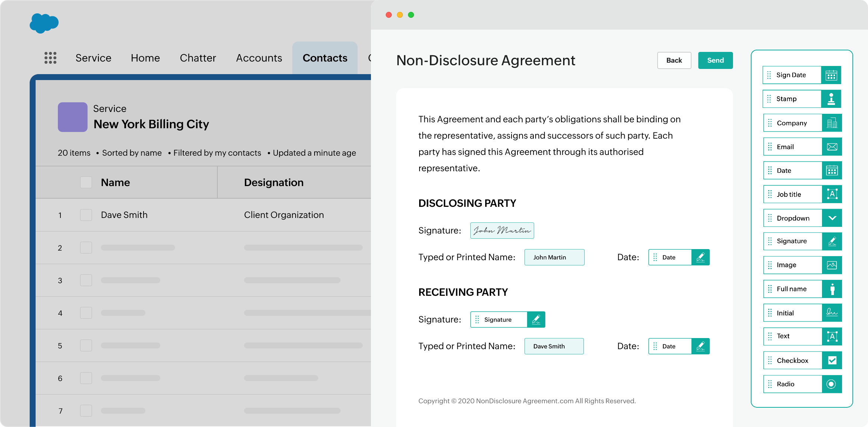The height and width of the screenshot is (427, 868).
Task: Open the Chatter tab
Action: coord(198,58)
